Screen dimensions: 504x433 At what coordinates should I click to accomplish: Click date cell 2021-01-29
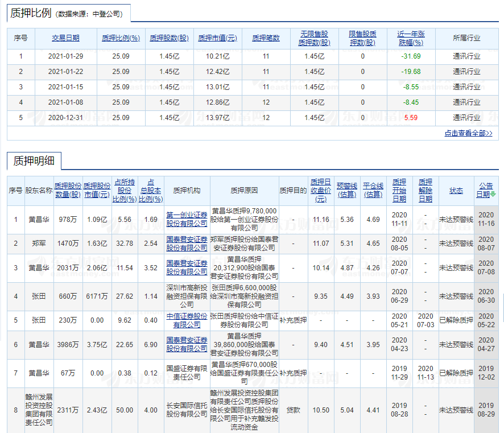tap(65, 56)
